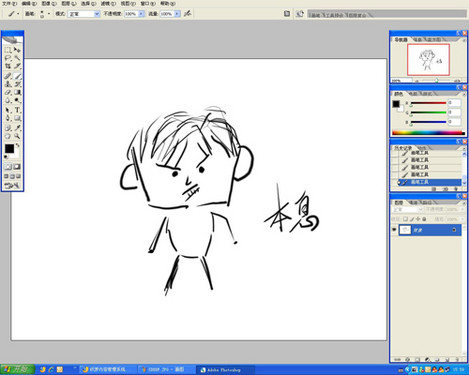The image size is (469, 375).
Task: Open the first menu in the menu bar
Action: [9, 3]
